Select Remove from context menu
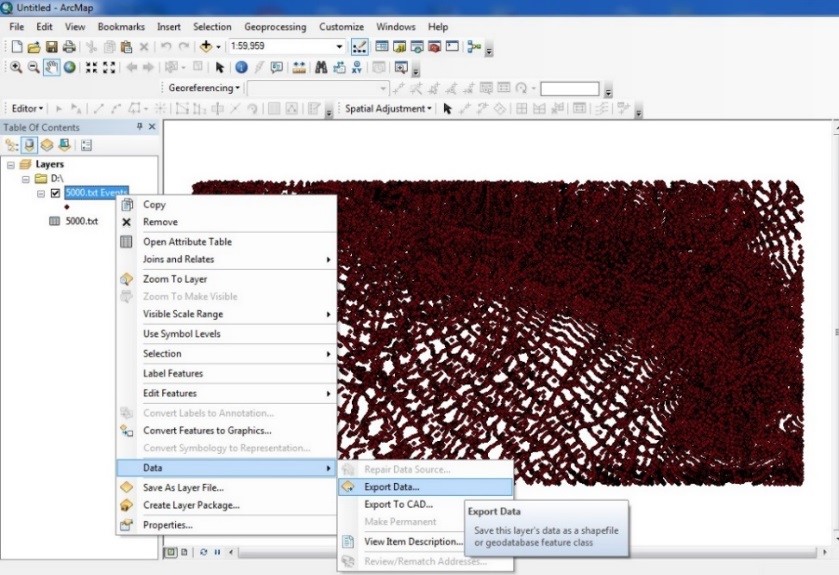The image size is (839, 575). click(x=226, y=222)
